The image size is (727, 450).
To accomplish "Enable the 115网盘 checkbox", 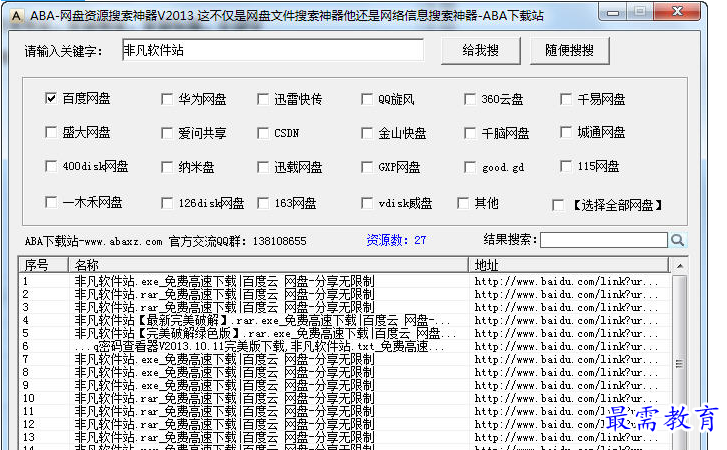I will coord(566,166).
